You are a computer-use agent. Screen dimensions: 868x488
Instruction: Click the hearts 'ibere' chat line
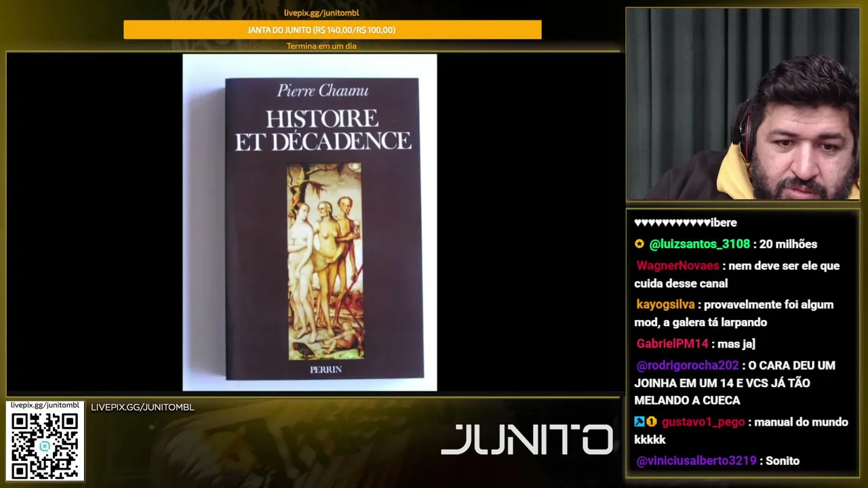click(x=686, y=222)
